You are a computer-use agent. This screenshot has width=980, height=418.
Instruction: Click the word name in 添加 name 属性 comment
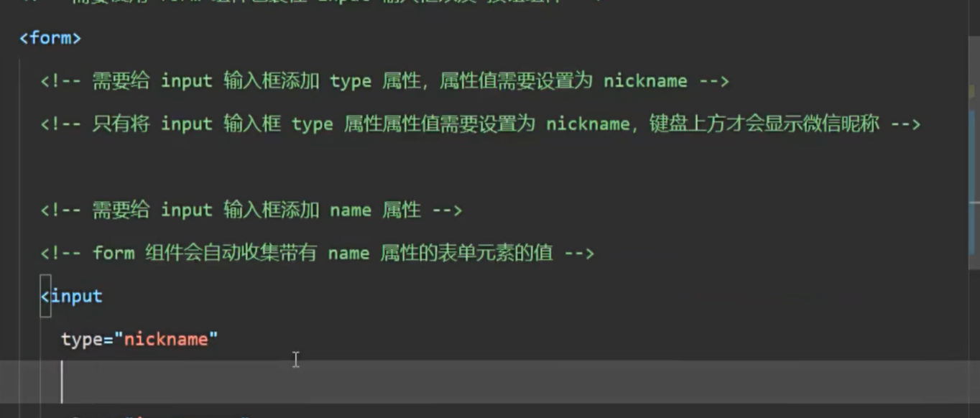(x=350, y=210)
